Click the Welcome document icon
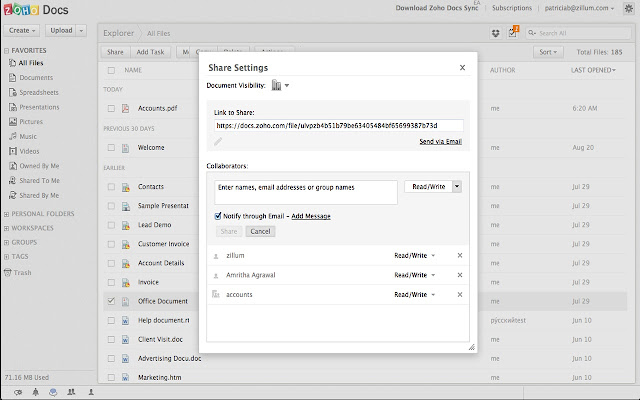The image size is (640, 400). [125, 148]
